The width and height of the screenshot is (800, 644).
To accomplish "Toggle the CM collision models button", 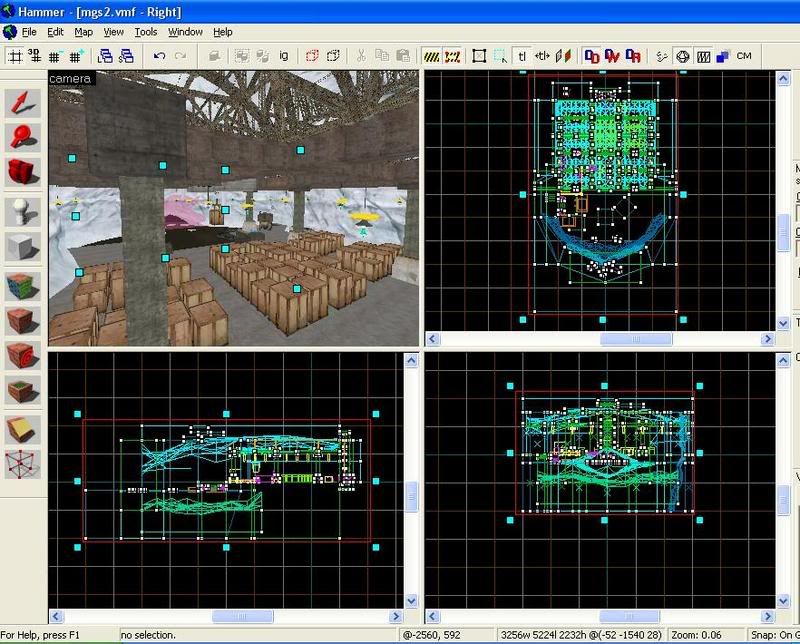I will click(x=743, y=56).
